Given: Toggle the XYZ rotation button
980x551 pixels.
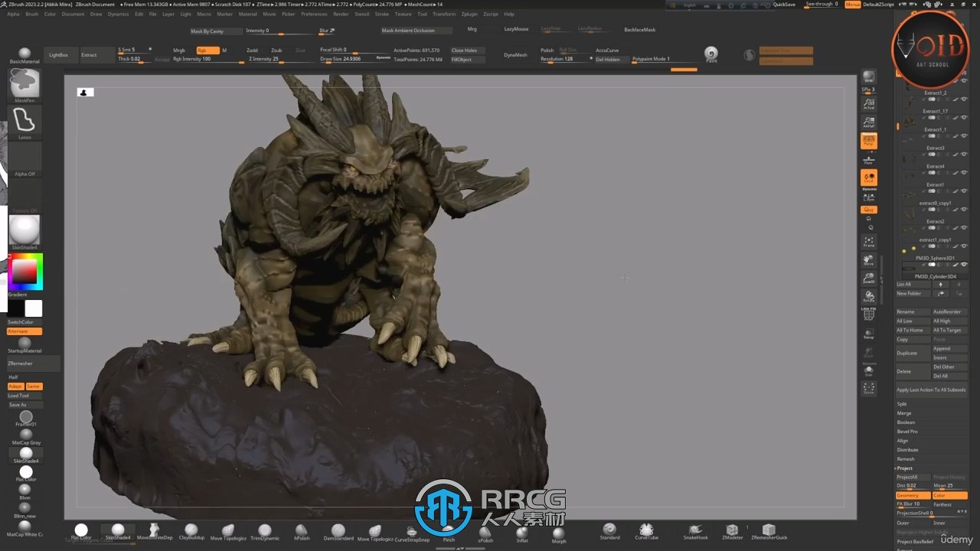Looking at the screenshot, I should pyautogui.click(x=868, y=209).
